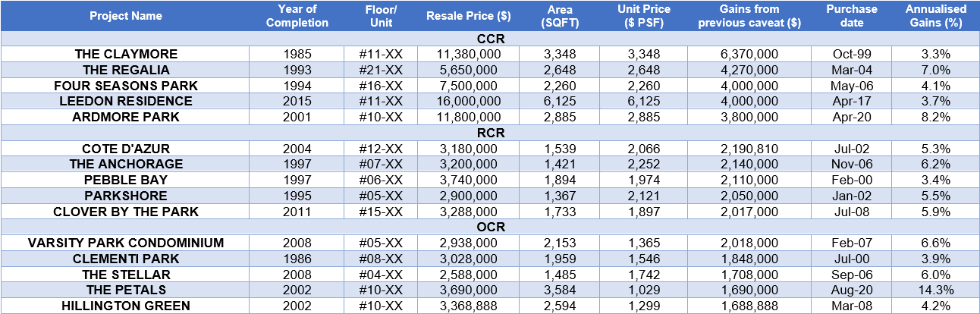The width and height of the screenshot is (980, 314).
Task: Select the Annualised Gains (%) header
Action: [x=936, y=16]
